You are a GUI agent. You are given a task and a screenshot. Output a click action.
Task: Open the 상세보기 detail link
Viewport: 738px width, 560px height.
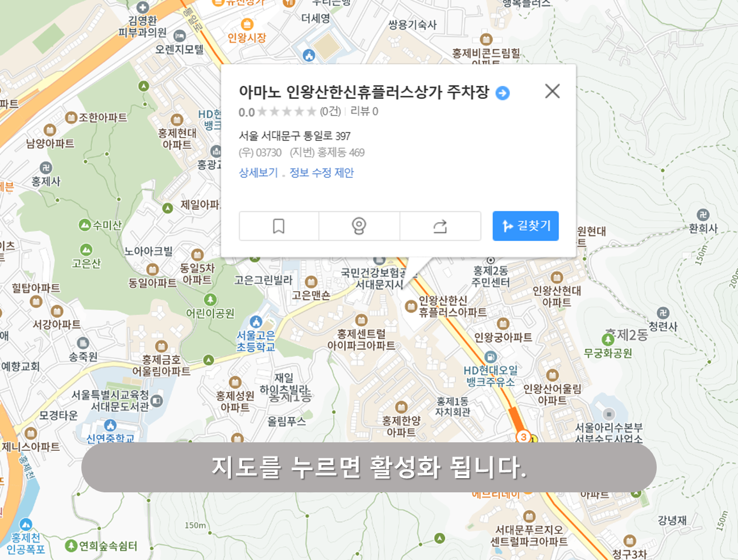point(258,172)
